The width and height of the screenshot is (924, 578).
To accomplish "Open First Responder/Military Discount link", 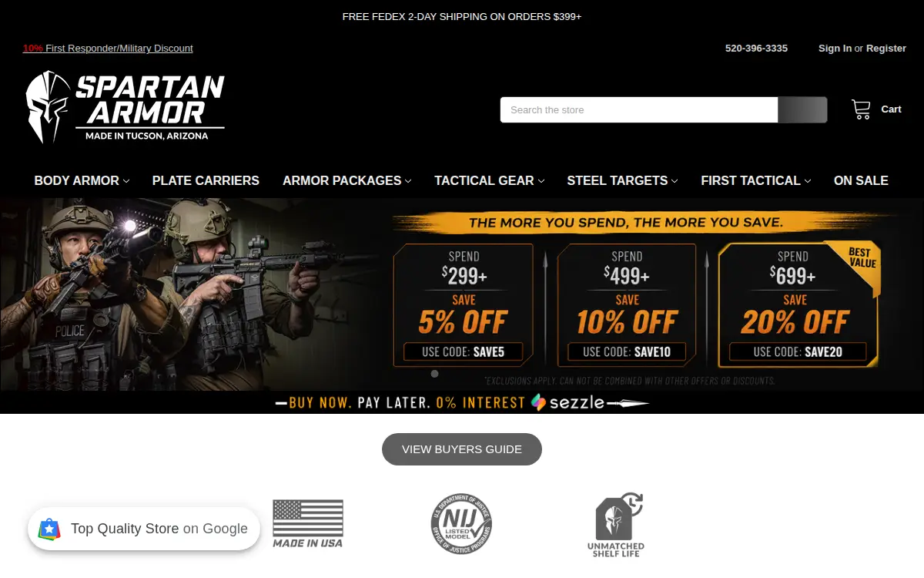I will (108, 48).
